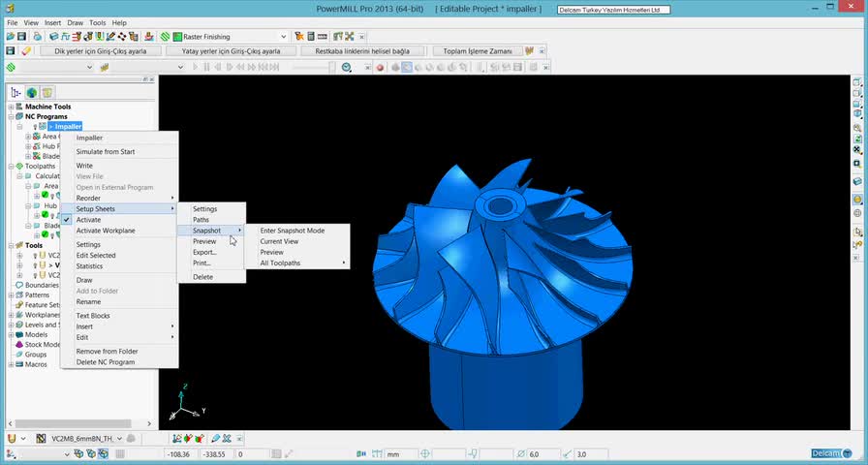Switch to globe browser tab in explorer
The image size is (868, 465).
tap(32, 92)
